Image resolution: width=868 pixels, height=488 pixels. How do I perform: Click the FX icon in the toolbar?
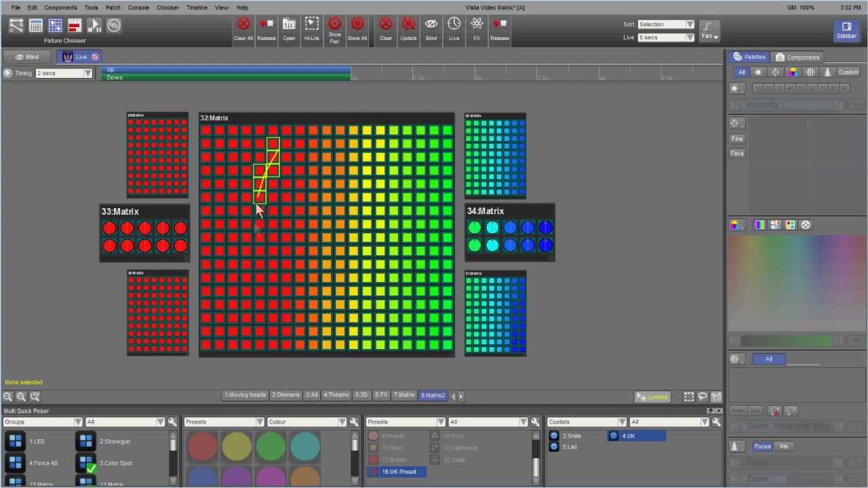point(477,24)
